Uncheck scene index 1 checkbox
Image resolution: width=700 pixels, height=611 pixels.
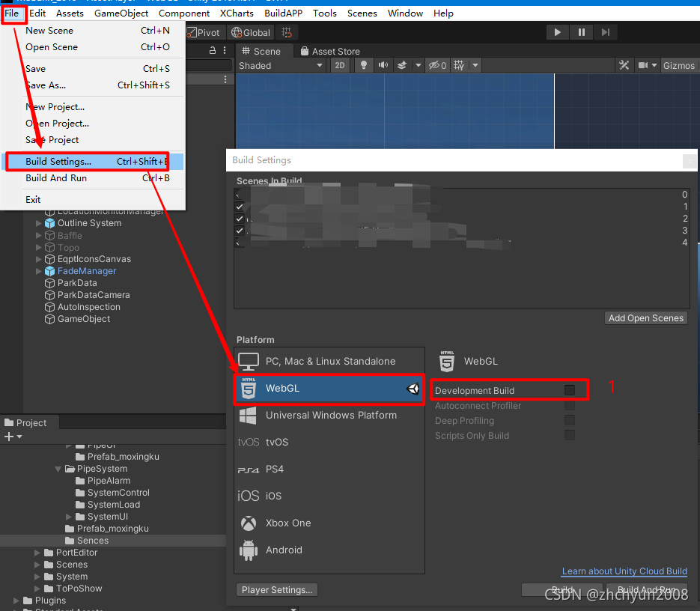240,207
